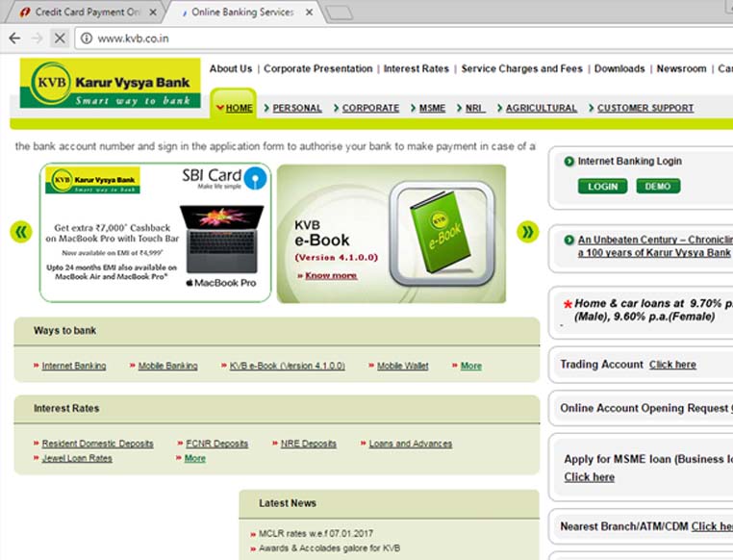Viewport: 733px width, 560px height.
Task: Click arrow icon beside An Unbeaten Century
Action: [x=569, y=240]
